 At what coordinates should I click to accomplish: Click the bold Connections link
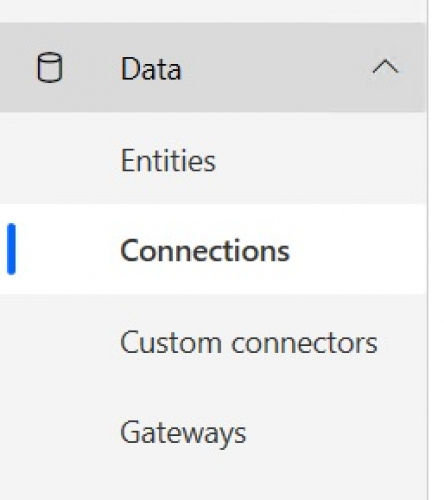[205, 250]
